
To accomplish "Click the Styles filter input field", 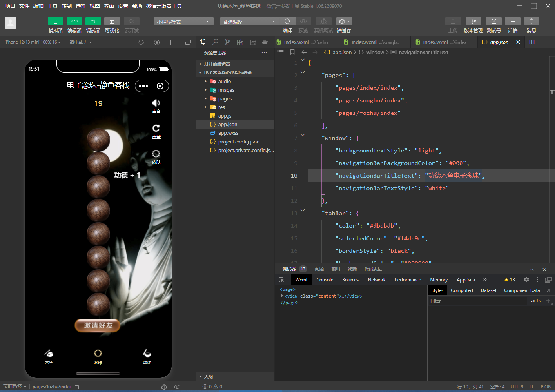I will 478,301.
